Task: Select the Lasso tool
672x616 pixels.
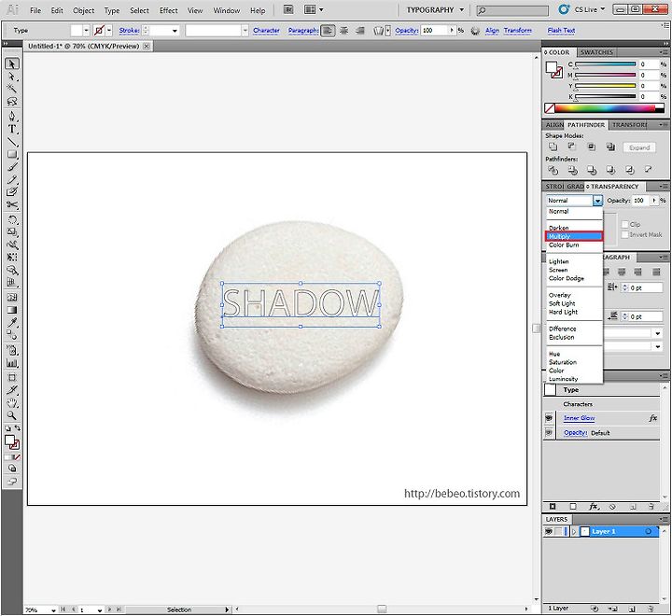Action: click(x=12, y=102)
